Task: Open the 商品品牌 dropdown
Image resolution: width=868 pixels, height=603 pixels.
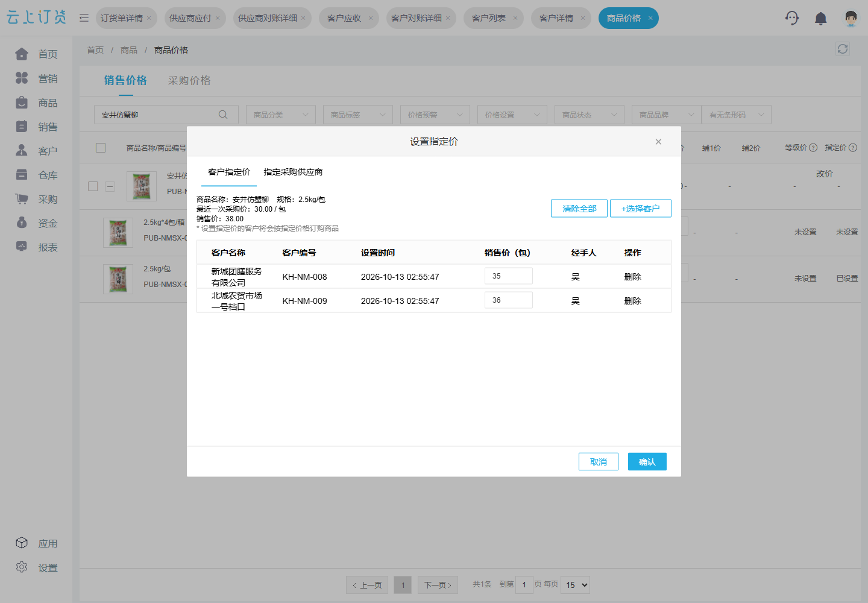Action: (x=667, y=115)
